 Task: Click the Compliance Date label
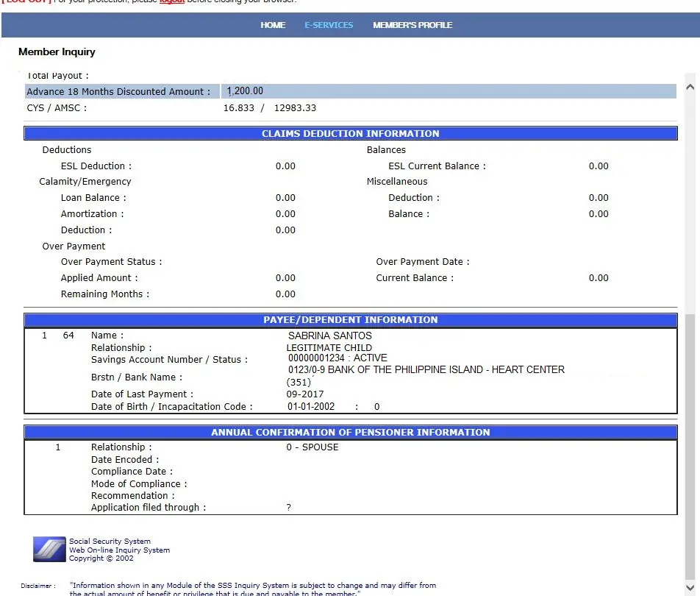pos(132,472)
